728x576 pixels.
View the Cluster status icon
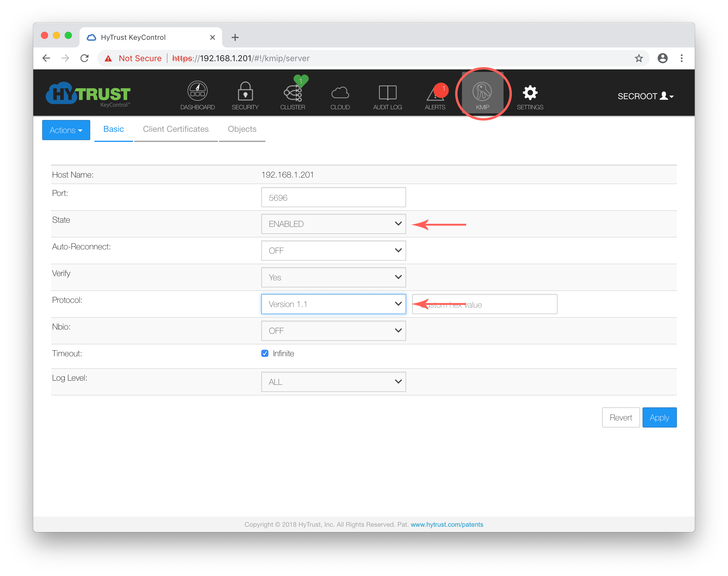pyautogui.click(x=292, y=94)
